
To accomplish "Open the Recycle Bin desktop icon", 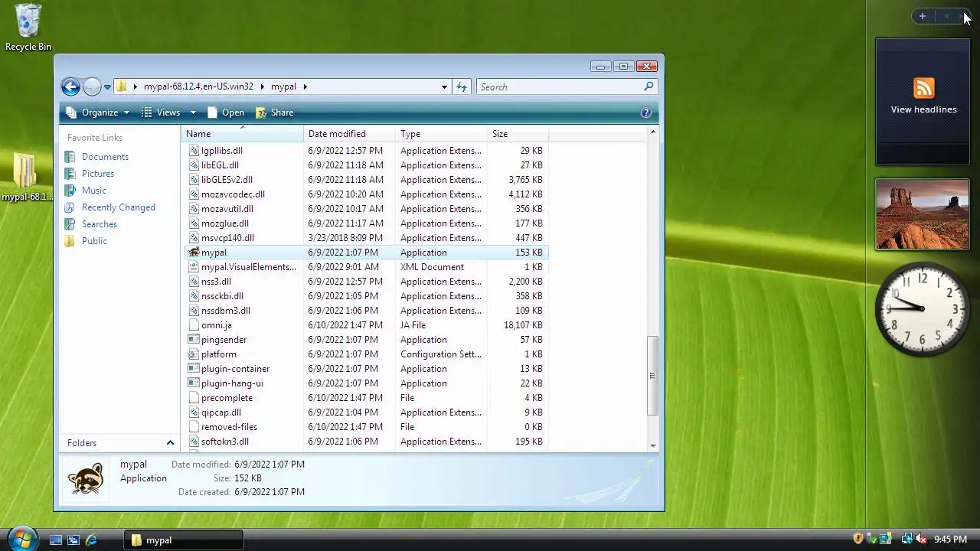I will pyautogui.click(x=28, y=28).
